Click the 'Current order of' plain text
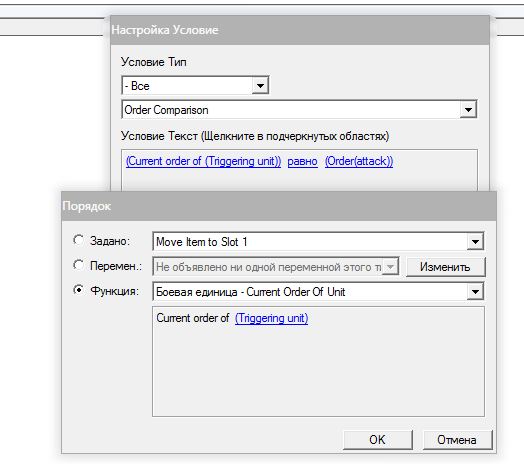 193,318
